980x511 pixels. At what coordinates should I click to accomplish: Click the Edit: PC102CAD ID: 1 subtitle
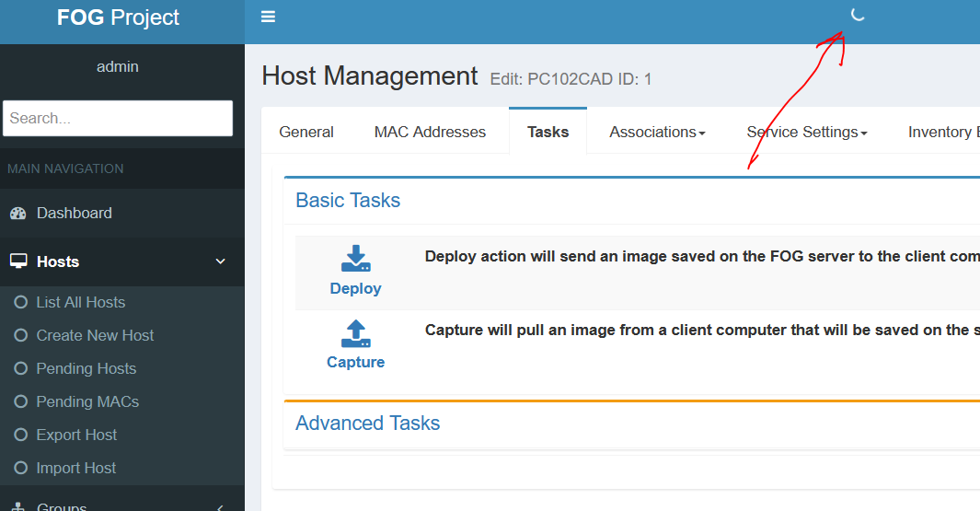(571, 79)
